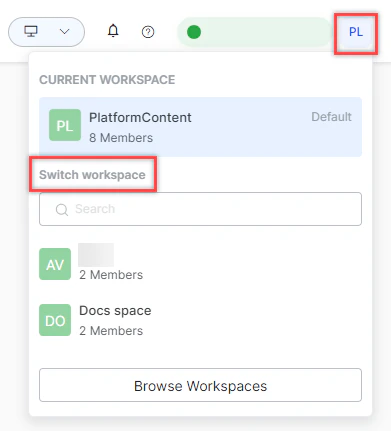The height and width of the screenshot is (431, 391).
Task: Switch to the AV workspace
Action: pos(200,264)
